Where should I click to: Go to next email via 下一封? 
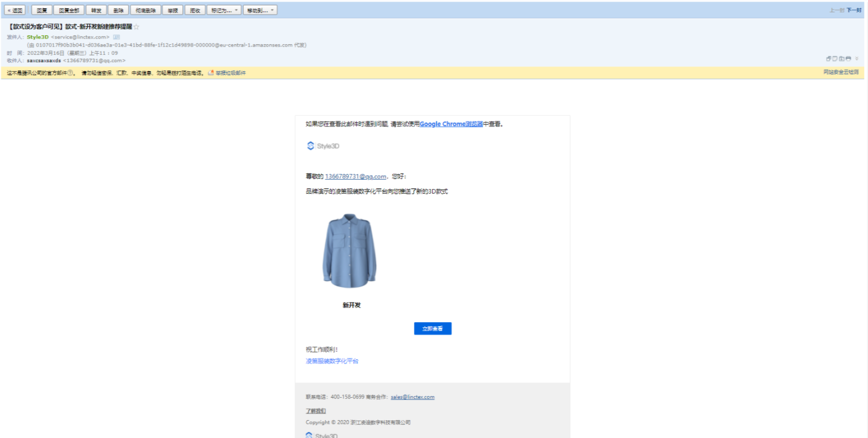854,10
